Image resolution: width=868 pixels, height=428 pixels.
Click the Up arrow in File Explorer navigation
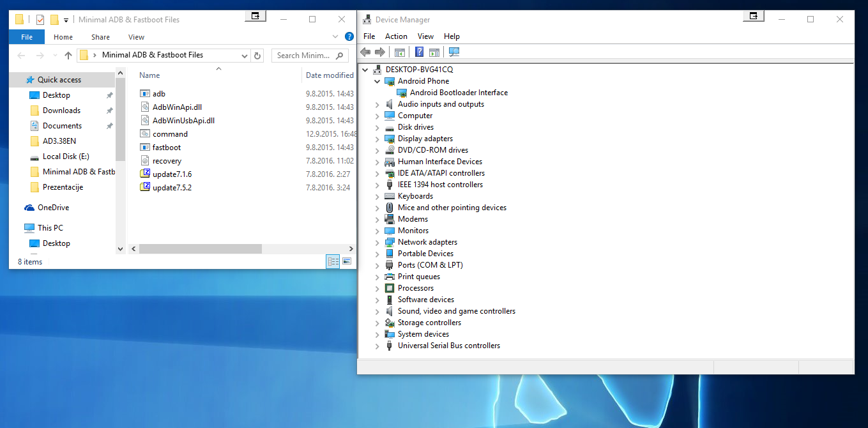click(68, 56)
